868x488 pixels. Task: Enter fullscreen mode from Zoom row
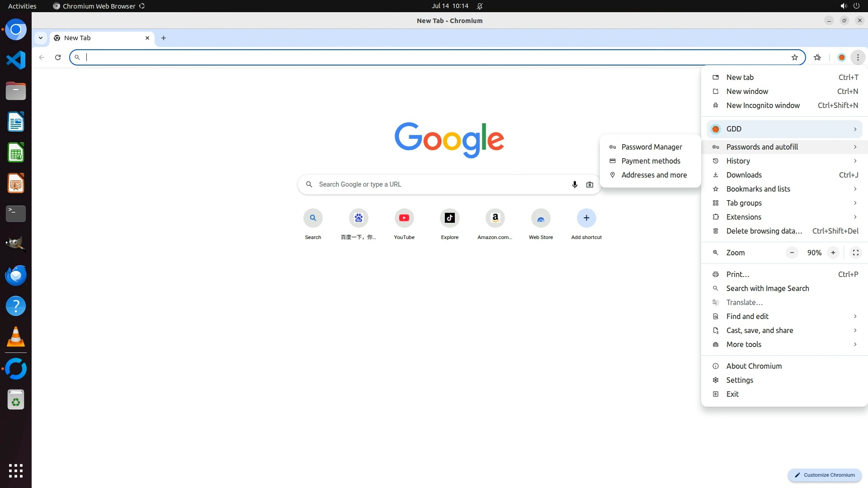pyautogui.click(x=855, y=253)
